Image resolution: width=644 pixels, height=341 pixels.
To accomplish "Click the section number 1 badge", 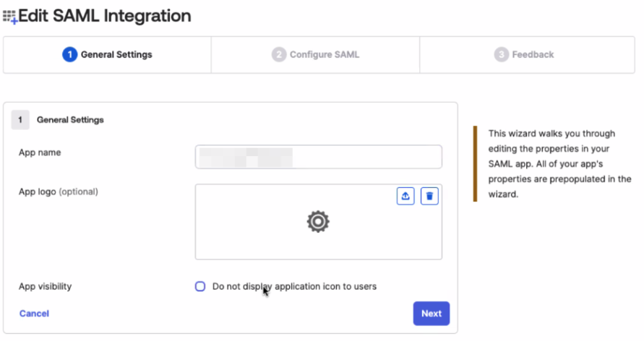I will tap(20, 120).
